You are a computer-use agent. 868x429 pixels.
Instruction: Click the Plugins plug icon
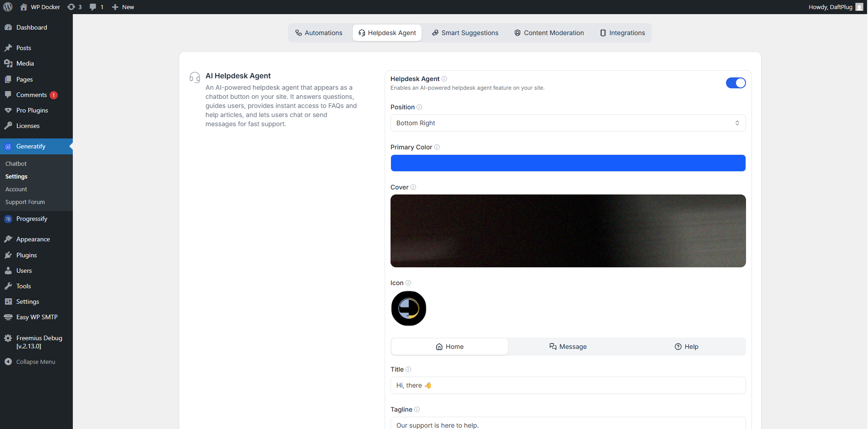[8, 255]
